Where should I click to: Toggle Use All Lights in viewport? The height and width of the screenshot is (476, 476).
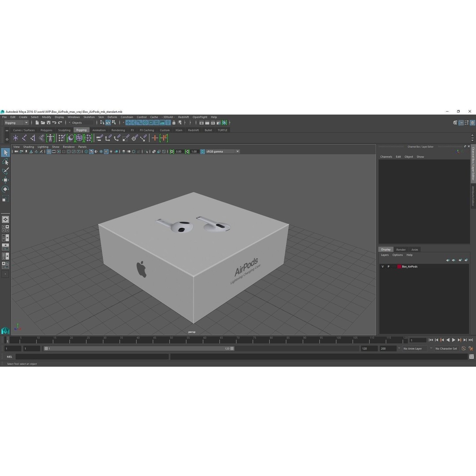click(x=111, y=152)
